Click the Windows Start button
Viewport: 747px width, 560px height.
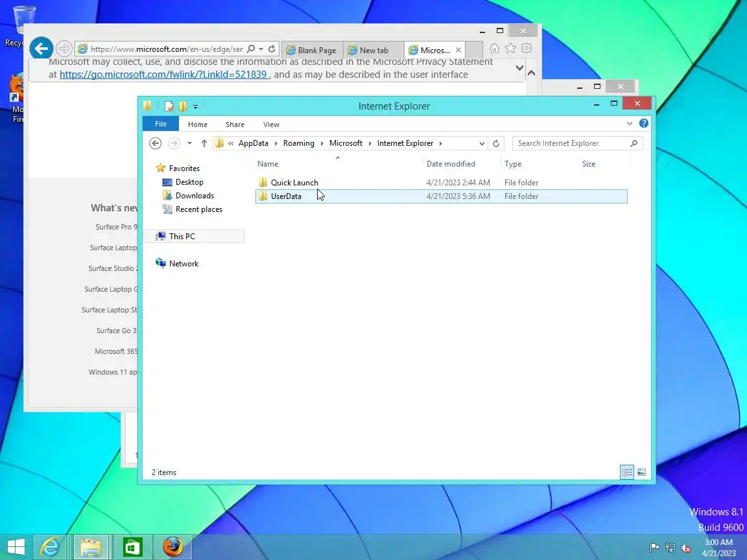click(x=16, y=546)
